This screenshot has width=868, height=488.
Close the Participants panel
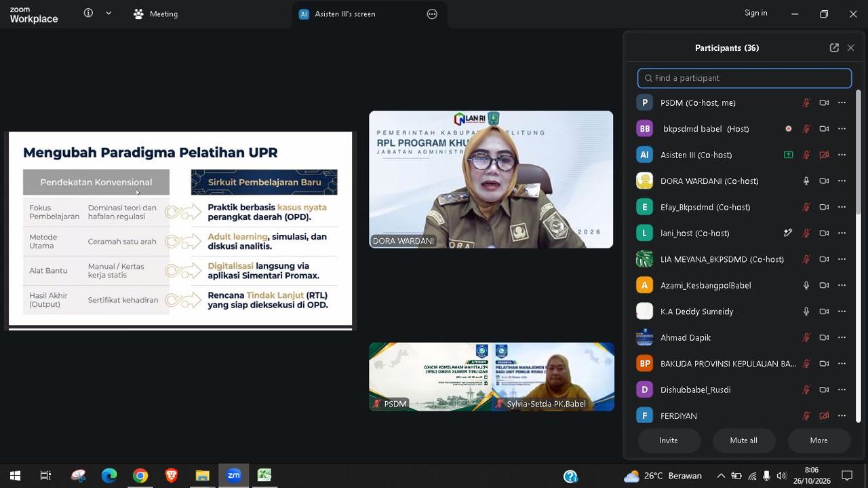click(x=850, y=48)
